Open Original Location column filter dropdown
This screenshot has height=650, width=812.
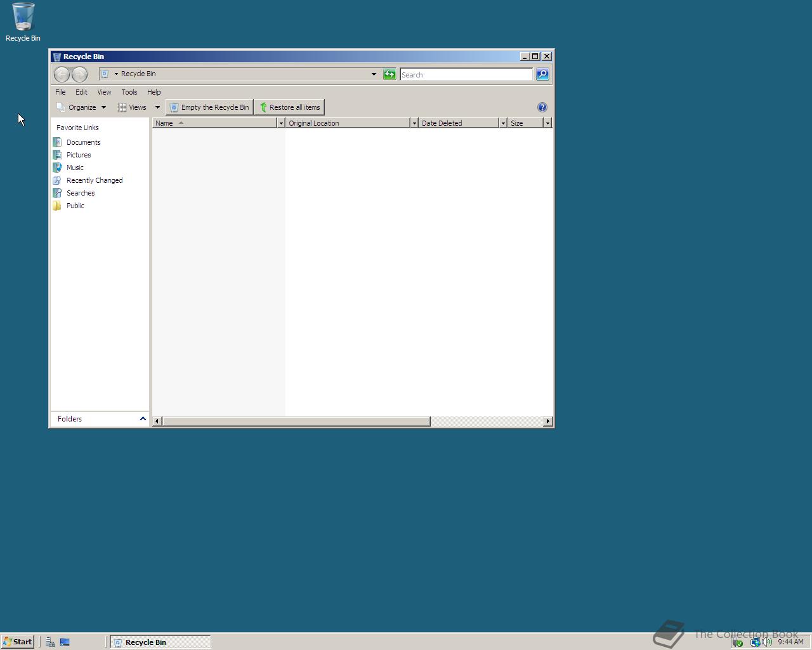pos(414,123)
